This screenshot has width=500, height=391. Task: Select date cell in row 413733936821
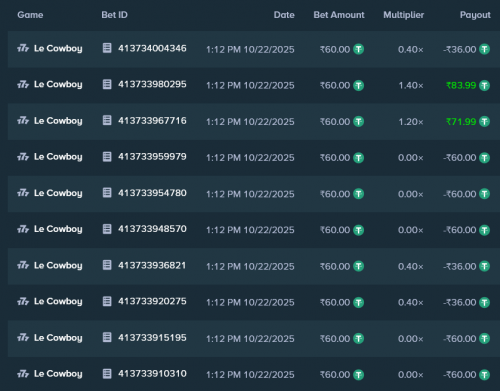pyautogui.click(x=250, y=267)
